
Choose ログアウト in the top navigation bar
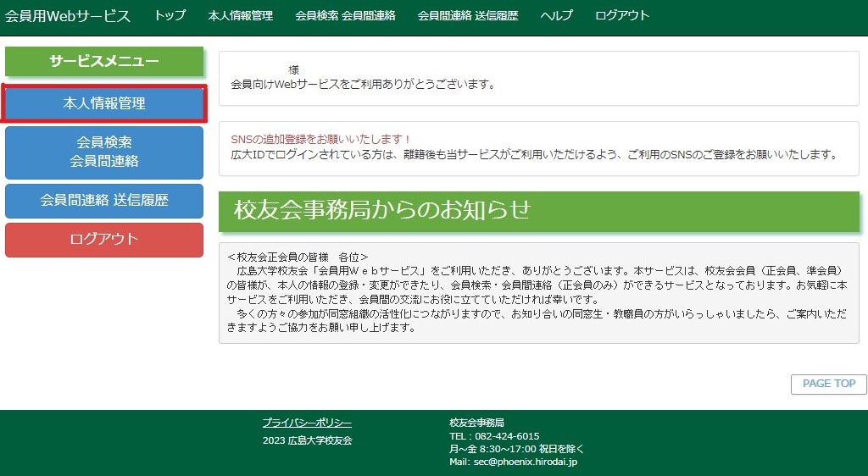(x=621, y=15)
